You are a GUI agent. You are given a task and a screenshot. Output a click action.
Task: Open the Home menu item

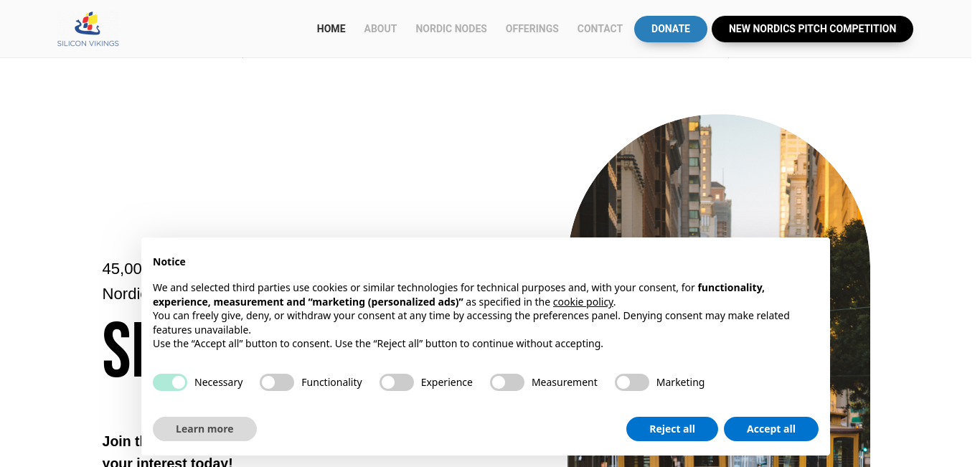pos(331,29)
